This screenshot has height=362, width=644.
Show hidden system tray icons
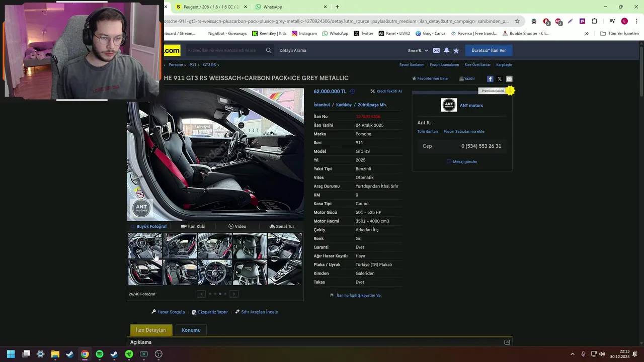coord(572,354)
